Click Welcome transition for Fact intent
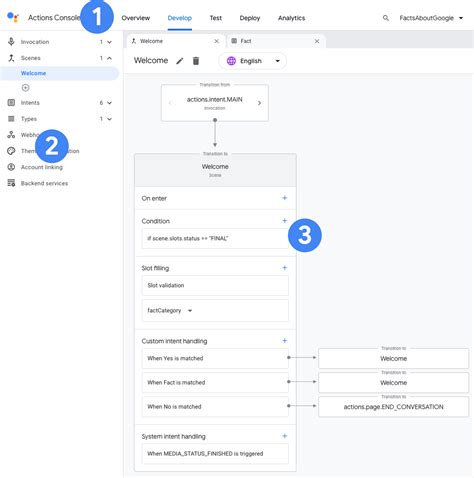 393,383
